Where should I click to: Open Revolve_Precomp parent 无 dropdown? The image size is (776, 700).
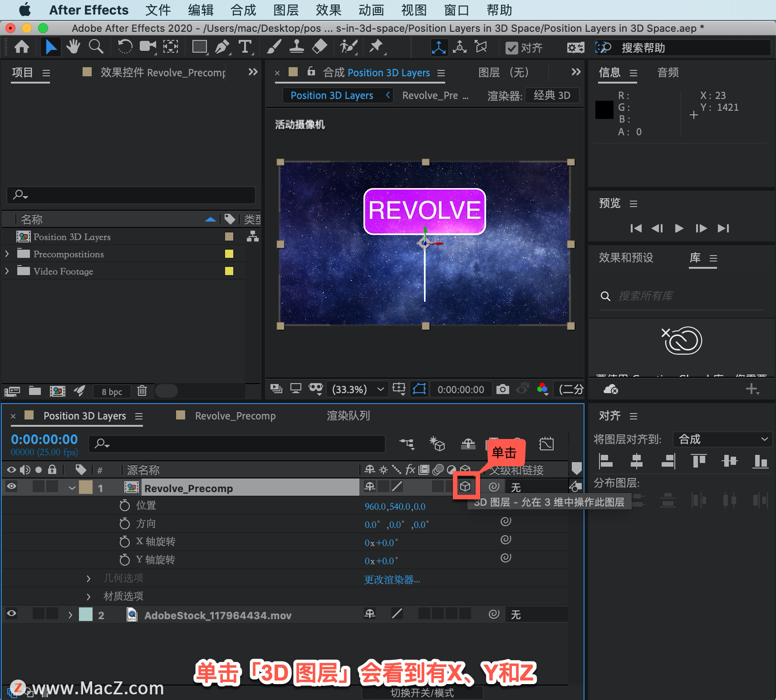[x=536, y=488]
